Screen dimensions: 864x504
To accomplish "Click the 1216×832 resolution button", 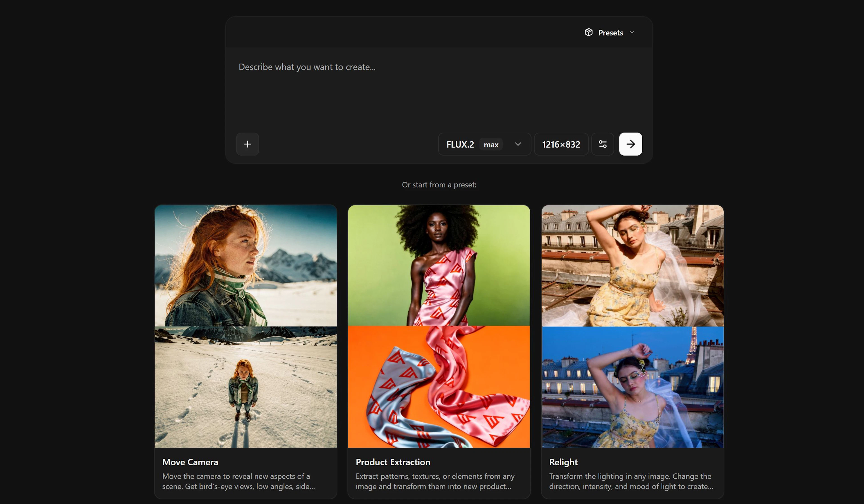I will (561, 145).
